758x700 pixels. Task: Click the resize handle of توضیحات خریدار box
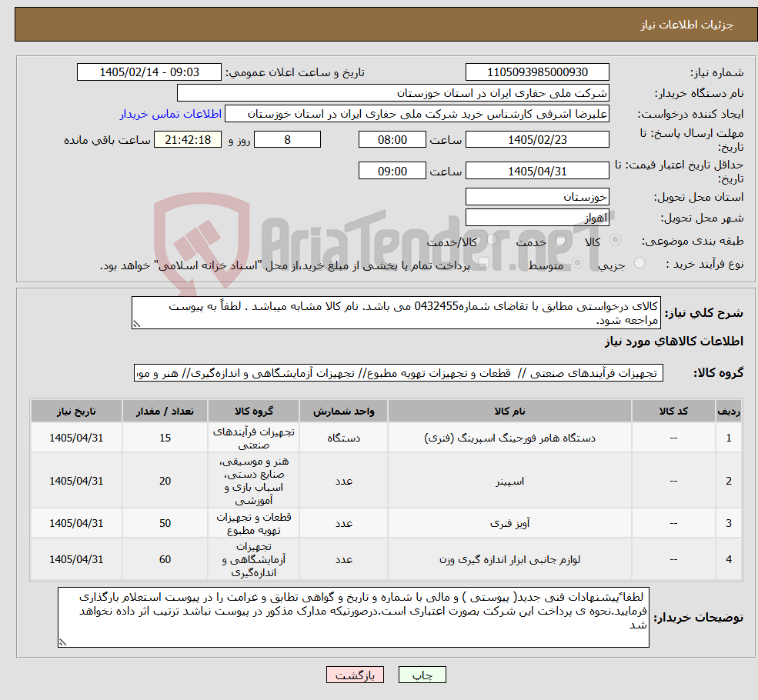[62, 642]
